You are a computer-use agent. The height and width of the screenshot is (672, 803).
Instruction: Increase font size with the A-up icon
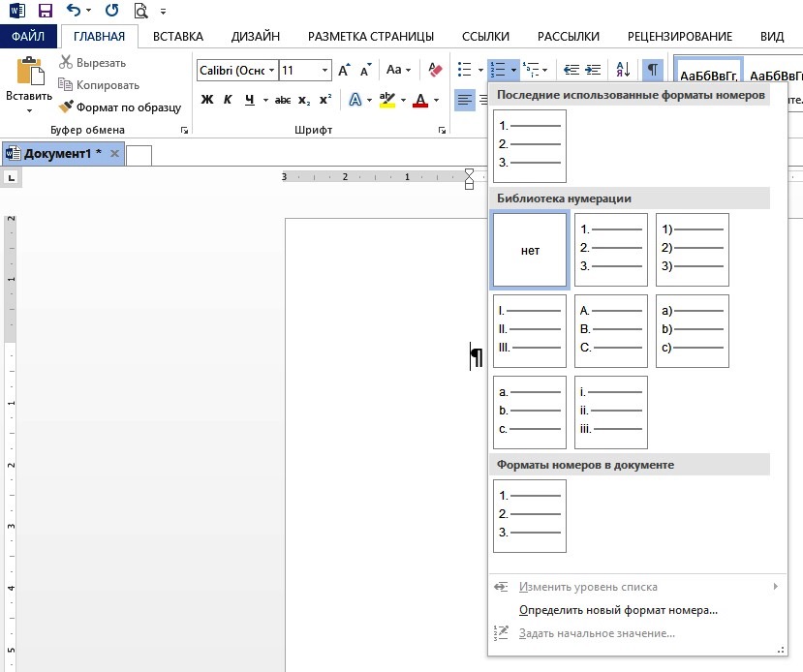(344, 70)
